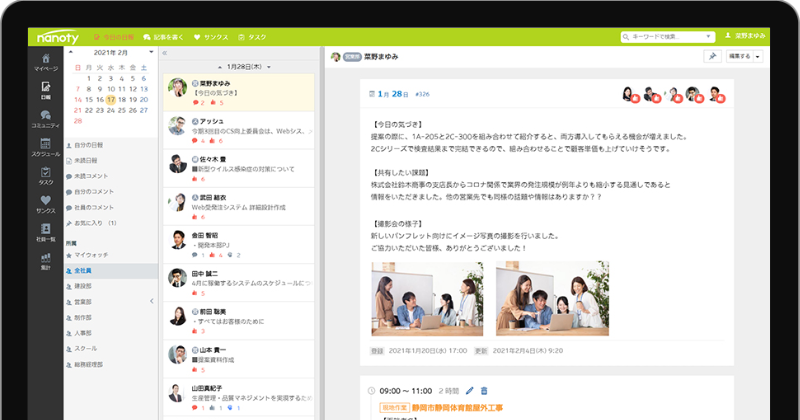Click the like icon on 田中 誠二 card
The width and height of the screenshot is (800, 420).
point(195,293)
